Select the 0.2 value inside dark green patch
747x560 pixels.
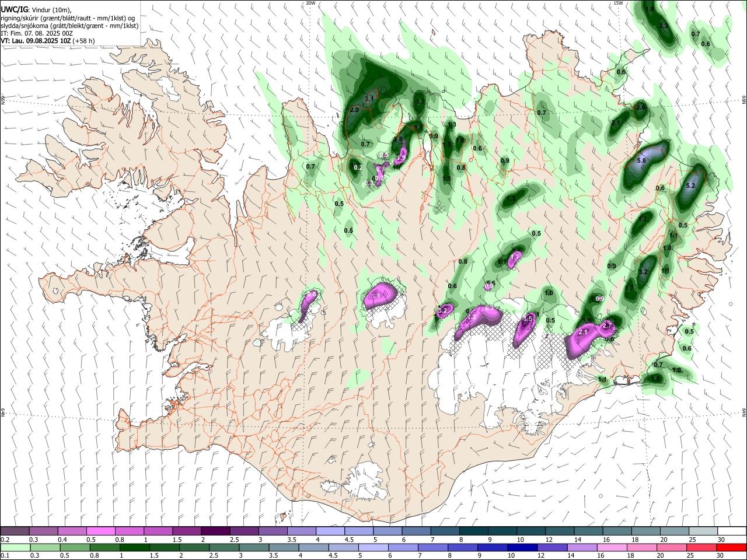click(358, 168)
